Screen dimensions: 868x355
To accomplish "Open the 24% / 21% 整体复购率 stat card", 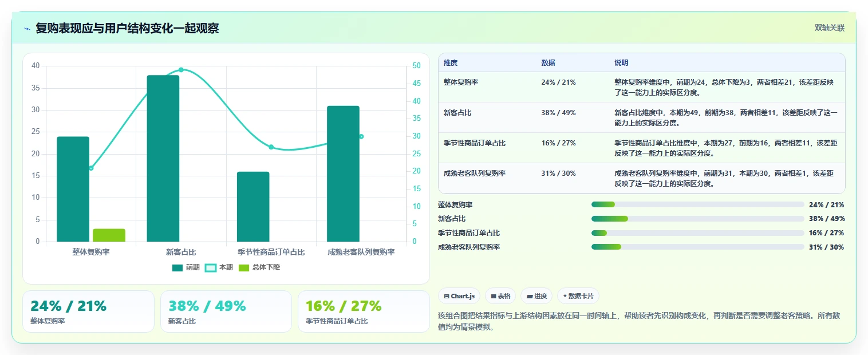I will 89,311.
